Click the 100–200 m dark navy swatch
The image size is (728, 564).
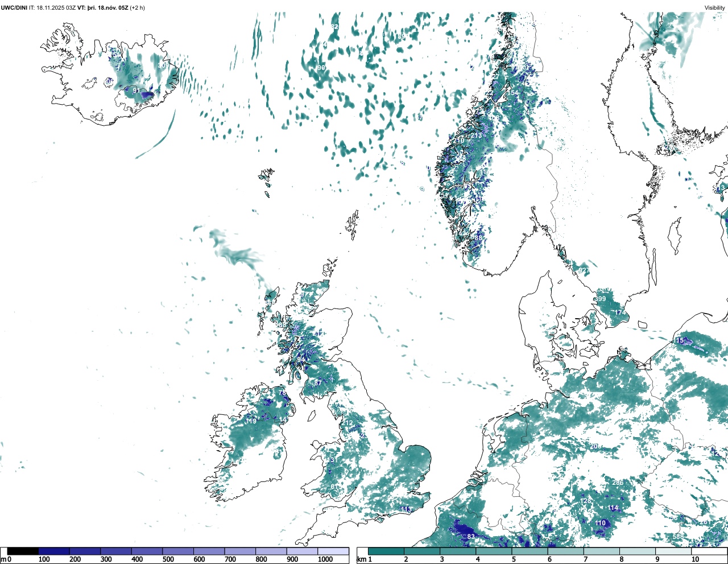(54, 551)
